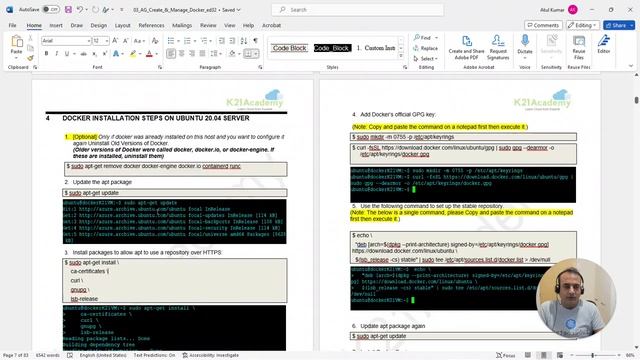Toggle Italic formatting
Screen dimensions: 640x360
pyautogui.click(x=56, y=53)
